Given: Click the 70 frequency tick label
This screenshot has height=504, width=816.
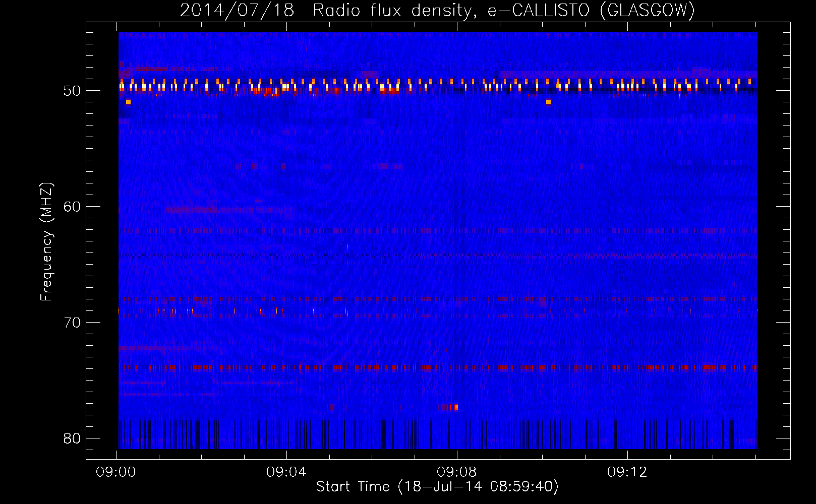Looking at the screenshot, I should [72, 322].
